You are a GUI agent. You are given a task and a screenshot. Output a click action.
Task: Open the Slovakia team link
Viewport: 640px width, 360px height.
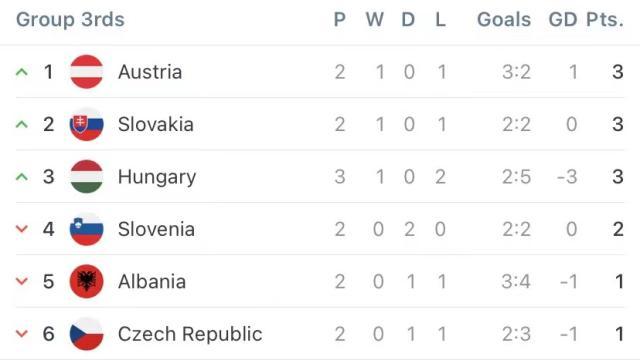(156, 124)
